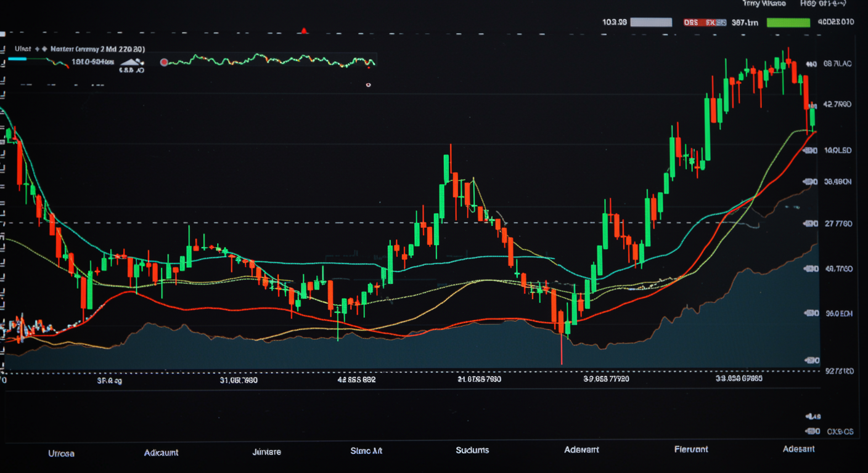
Task: Expand the H6G menu in top right corner
Action: [823, 3]
